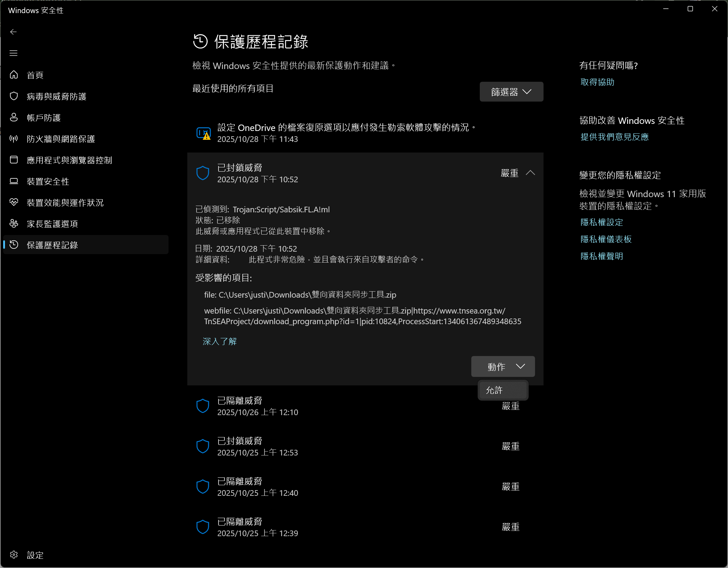Viewport: 728px width, 568px height.
Task: Click the back arrow
Action: tap(13, 31)
